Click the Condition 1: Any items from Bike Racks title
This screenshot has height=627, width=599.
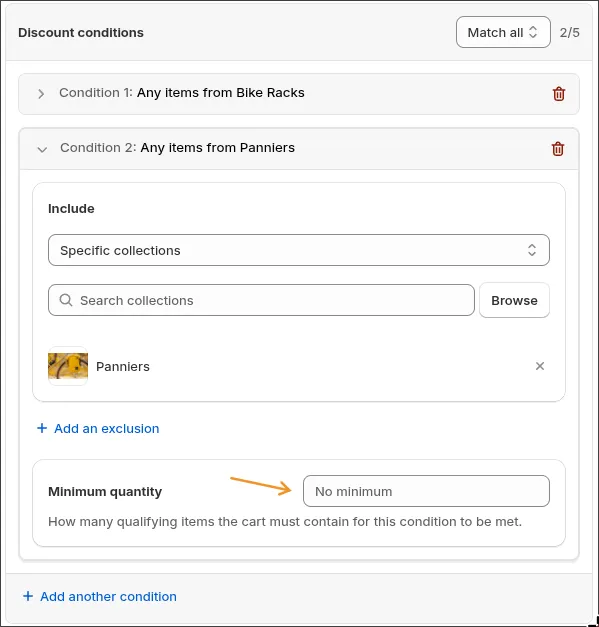coord(182,93)
